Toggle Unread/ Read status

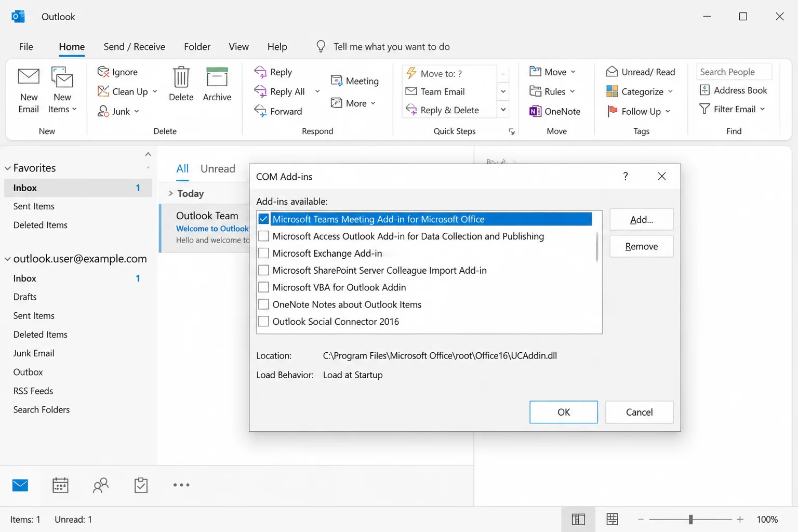(641, 72)
